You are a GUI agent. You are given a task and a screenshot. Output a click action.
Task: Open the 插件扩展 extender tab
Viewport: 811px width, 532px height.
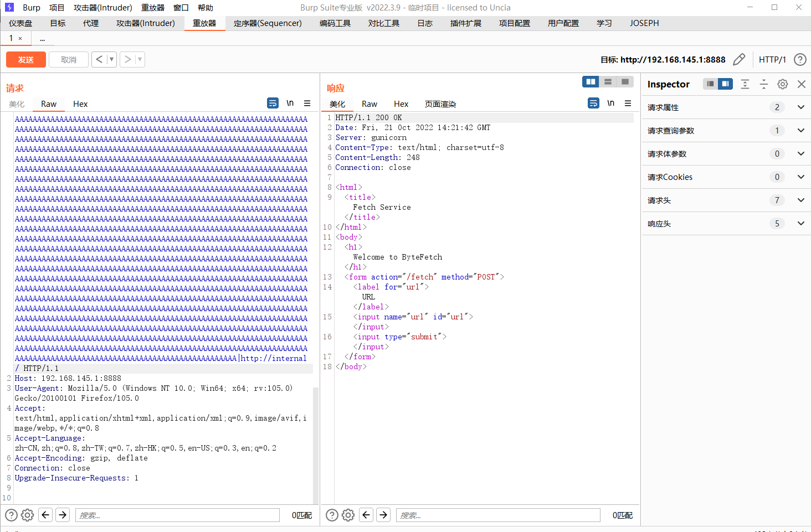466,23
